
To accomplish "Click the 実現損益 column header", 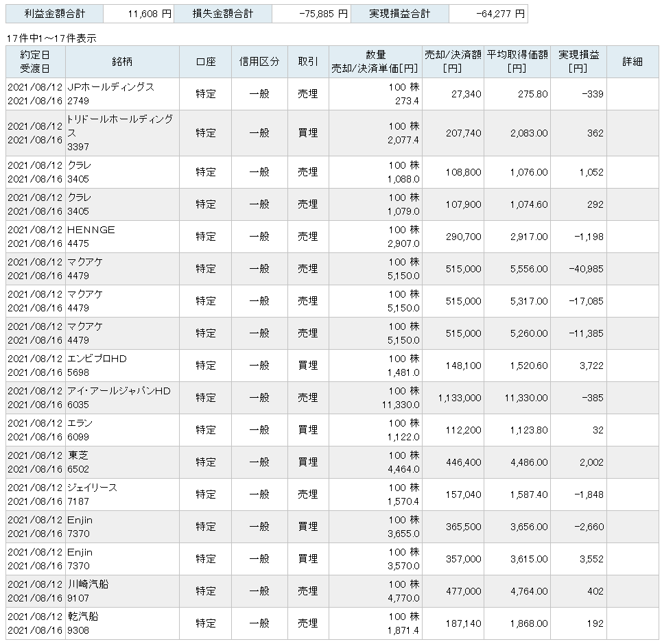I will pos(578,62).
